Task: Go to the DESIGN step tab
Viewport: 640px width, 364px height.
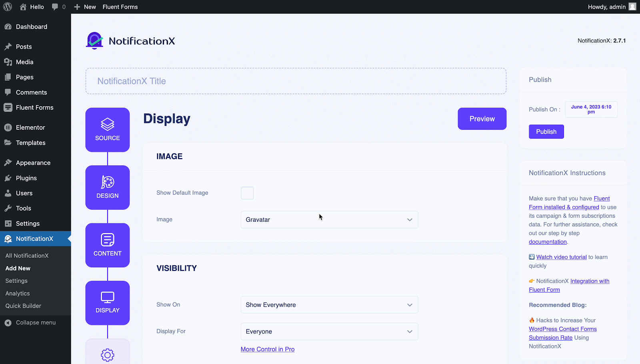Action: [108, 187]
